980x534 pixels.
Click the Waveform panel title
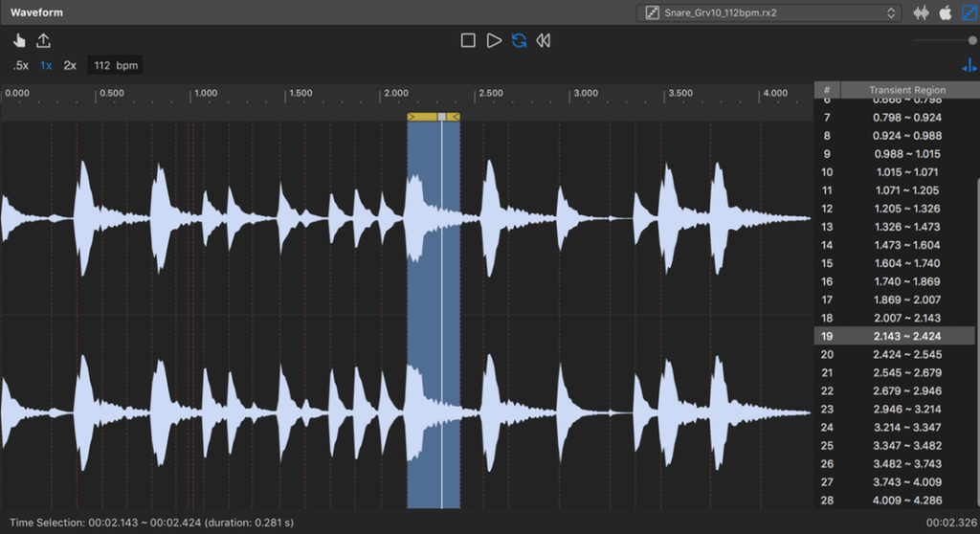click(36, 12)
